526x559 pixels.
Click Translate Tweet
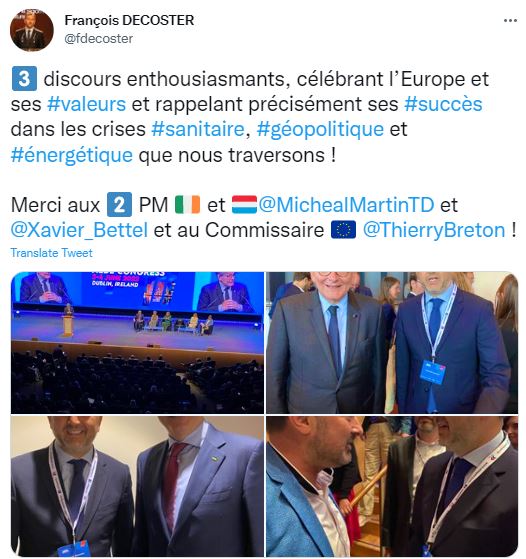pyautogui.click(x=52, y=253)
